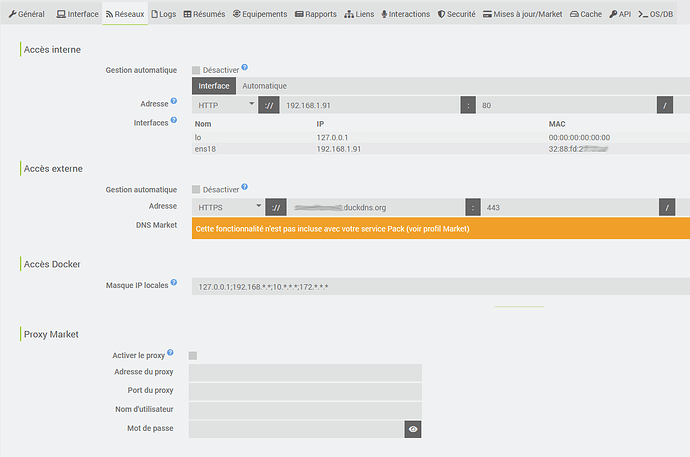690x457 pixels.
Task: Show the proxy password with eye icon
Action: tap(412, 429)
